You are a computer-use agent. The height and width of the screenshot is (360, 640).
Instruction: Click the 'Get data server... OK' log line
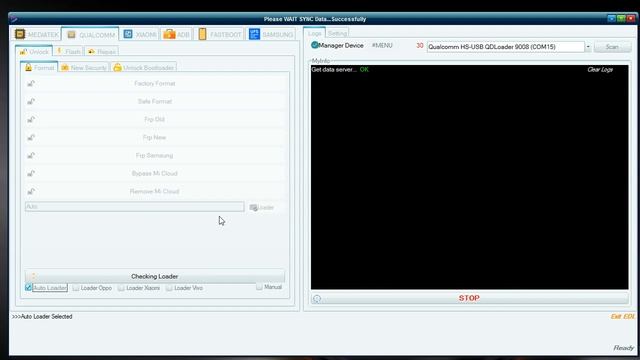click(340, 69)
